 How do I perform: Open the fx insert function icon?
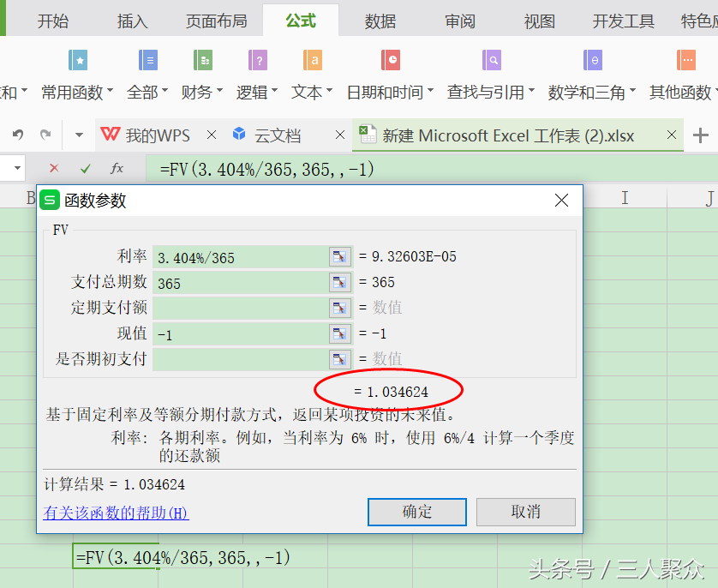click(x=117, y=168)
